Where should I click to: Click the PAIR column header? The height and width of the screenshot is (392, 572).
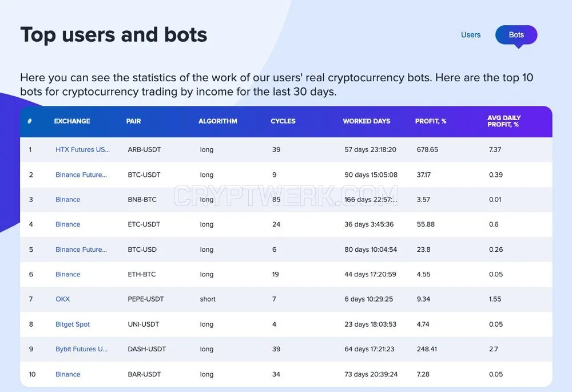133,121
